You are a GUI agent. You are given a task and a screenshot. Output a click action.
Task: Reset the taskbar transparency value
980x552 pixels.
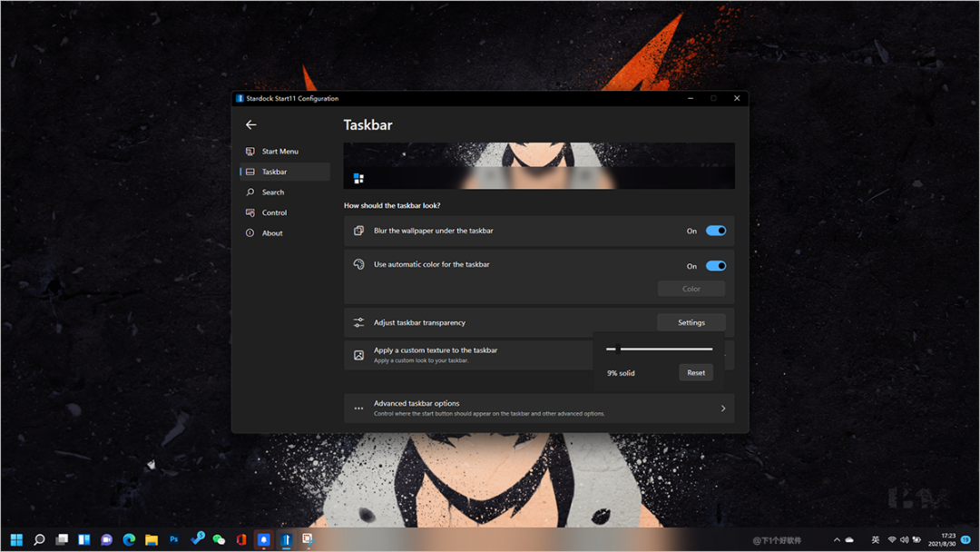coord(695,373)
